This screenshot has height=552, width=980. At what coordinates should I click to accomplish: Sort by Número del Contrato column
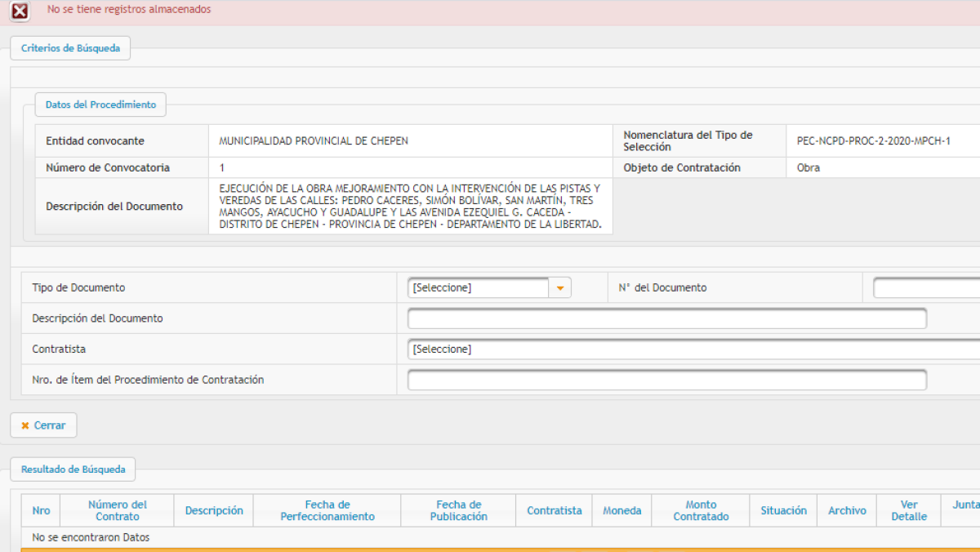tap(118, 510)
